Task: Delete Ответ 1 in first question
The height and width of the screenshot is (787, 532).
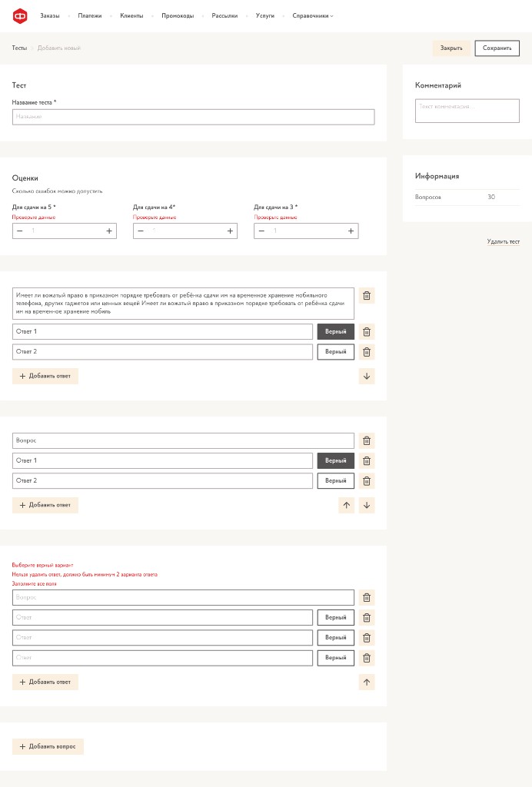Action: click(x=367, y=332)
